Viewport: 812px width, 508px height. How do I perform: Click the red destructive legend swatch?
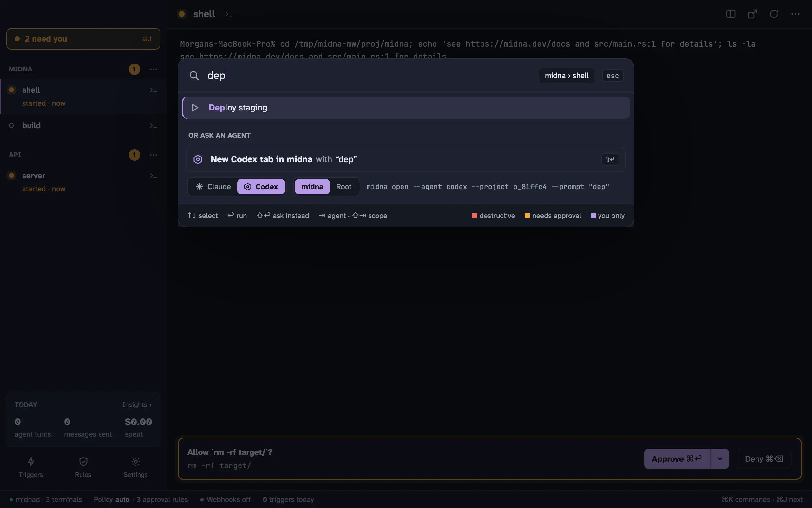click(475, 216)
